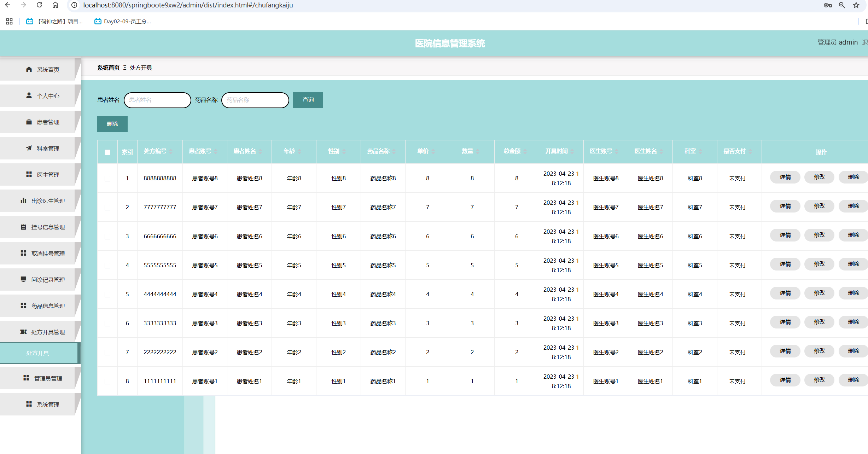The width and height of the screenshot is (868, 454).
Task: Click the browser back arrow icon
Action: tap(7, 5)
